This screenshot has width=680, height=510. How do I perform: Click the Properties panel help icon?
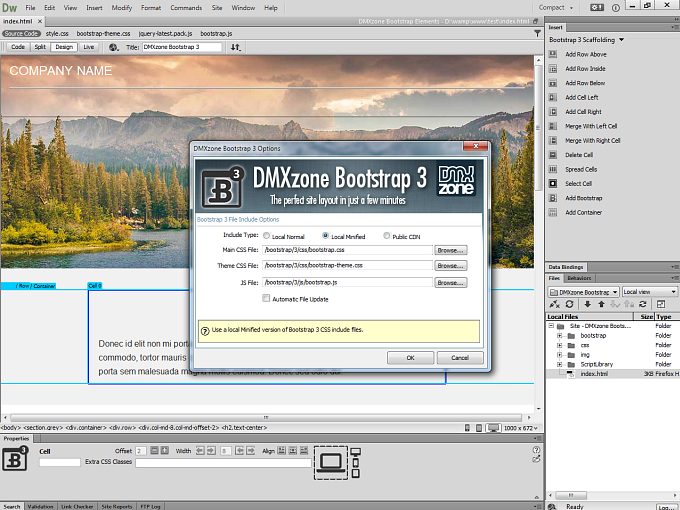tap(536, 450)
